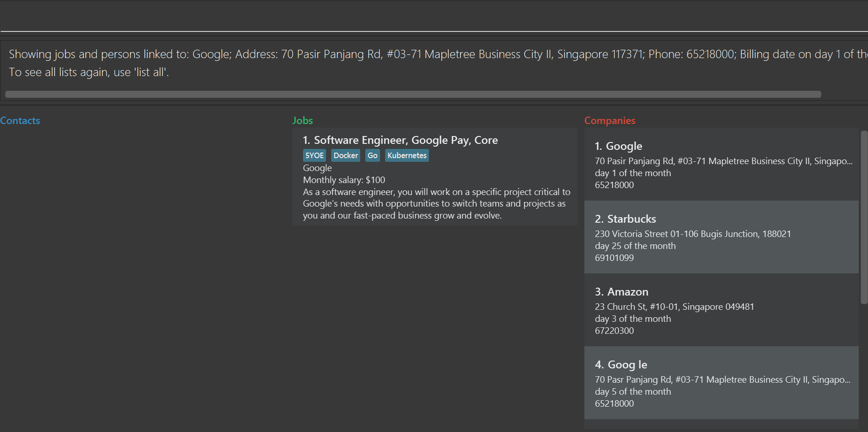
Task: Select the Amazon company card
Action: pos(721,310)
